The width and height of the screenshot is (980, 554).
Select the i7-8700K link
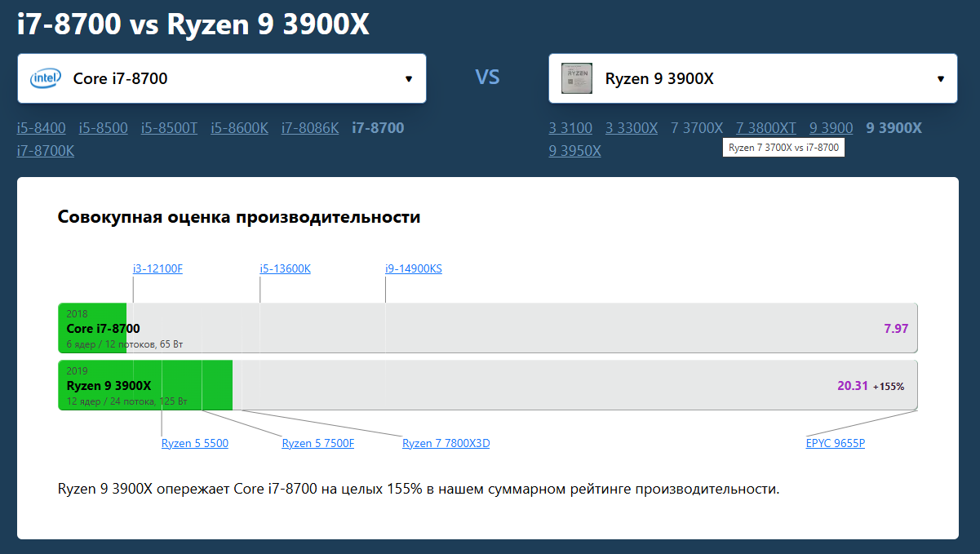pos(46,151)
